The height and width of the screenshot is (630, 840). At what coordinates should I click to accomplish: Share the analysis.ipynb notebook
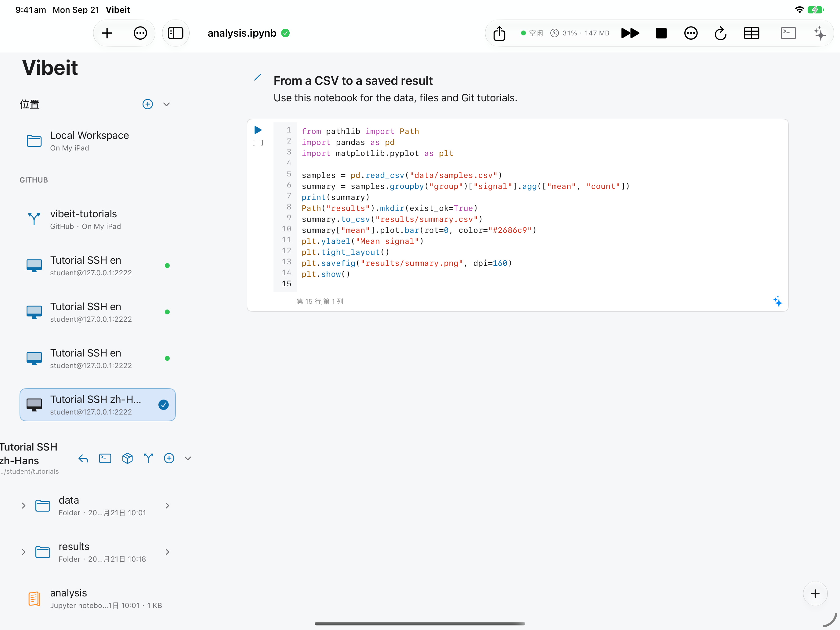click(x=499, y=33)
